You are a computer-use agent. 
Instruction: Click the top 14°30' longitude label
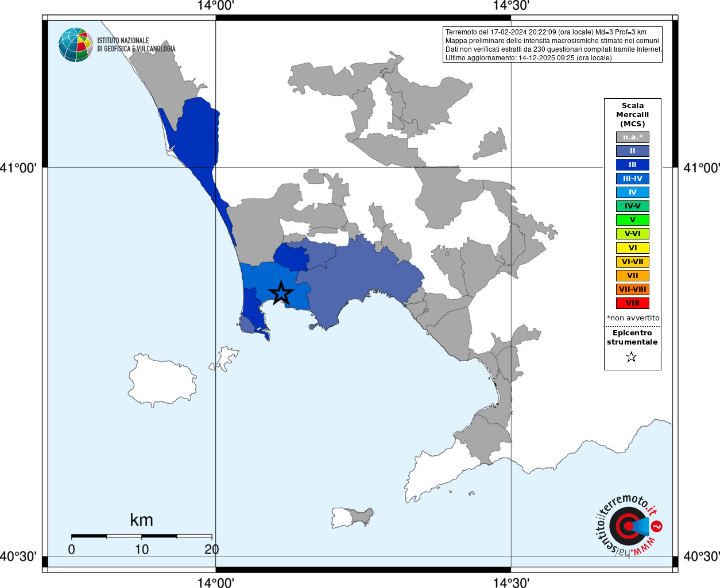[511, 6]
